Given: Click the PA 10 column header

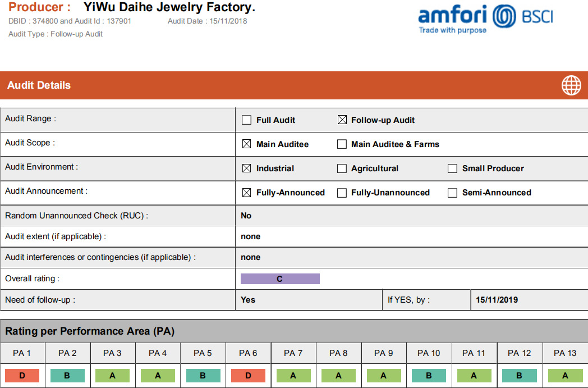Looking at the screenshot, I should tap(429, 353).
